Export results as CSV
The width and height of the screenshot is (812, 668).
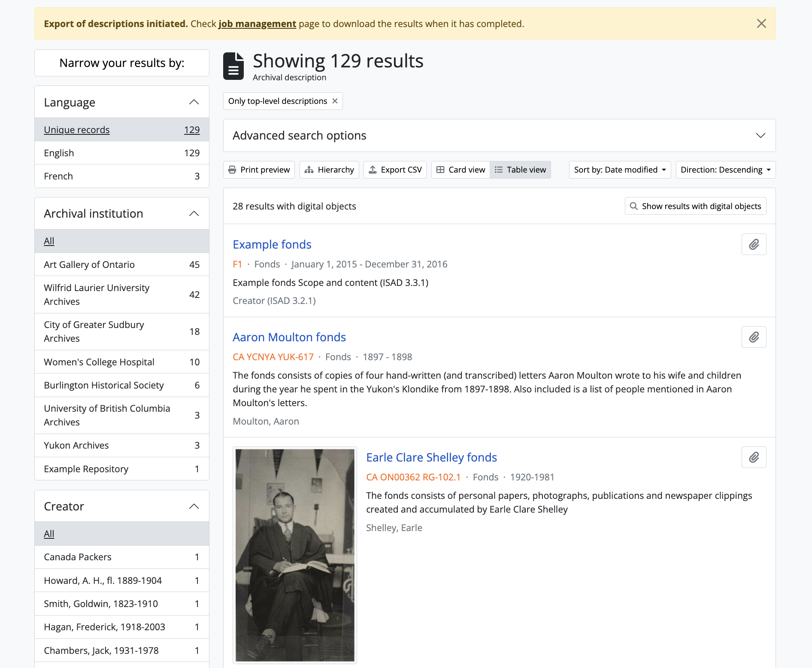point(395,170)
